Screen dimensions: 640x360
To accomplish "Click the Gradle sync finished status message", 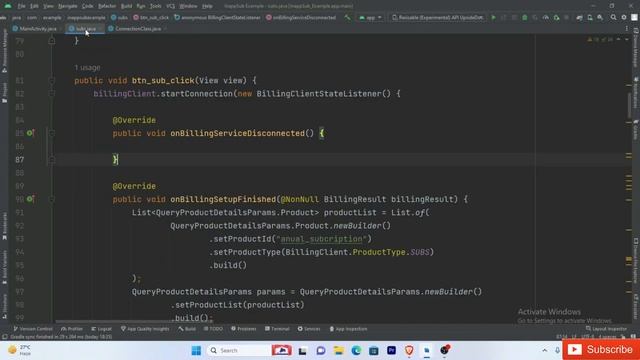I will pos(61,337).
